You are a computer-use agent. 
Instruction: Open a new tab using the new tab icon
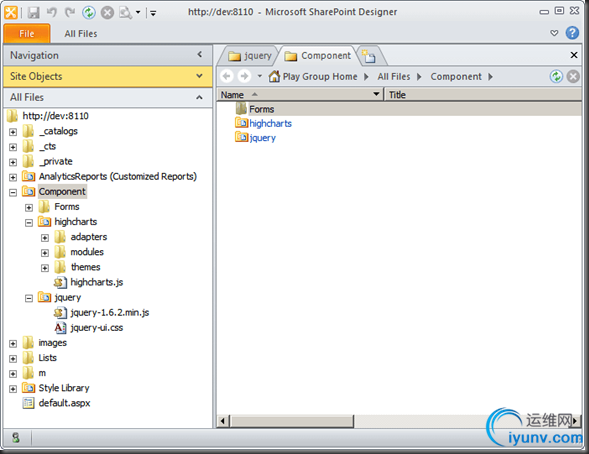369,56
